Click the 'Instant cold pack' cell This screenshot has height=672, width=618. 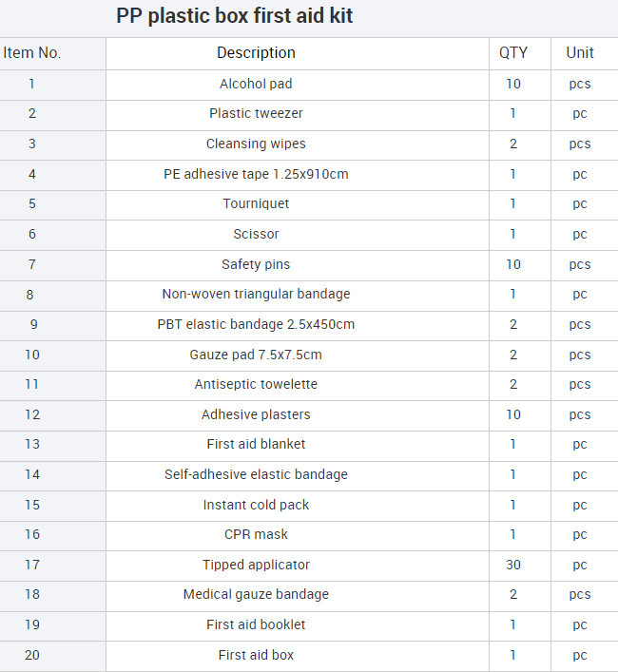256,505
